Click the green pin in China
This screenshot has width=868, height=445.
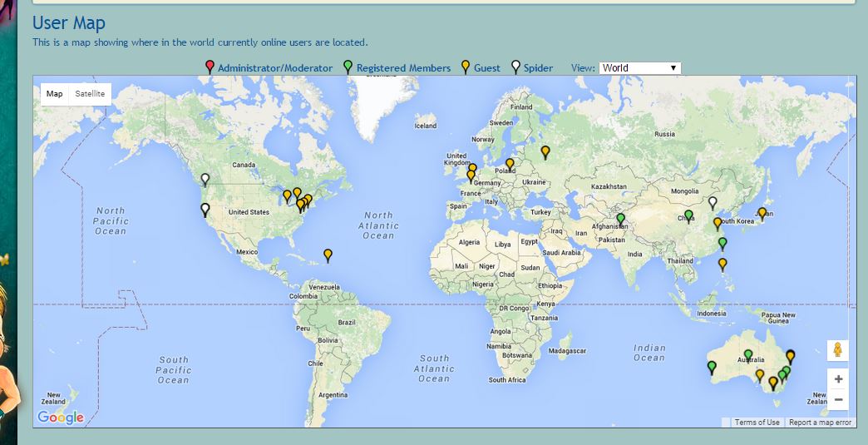(x=688, y=216)
